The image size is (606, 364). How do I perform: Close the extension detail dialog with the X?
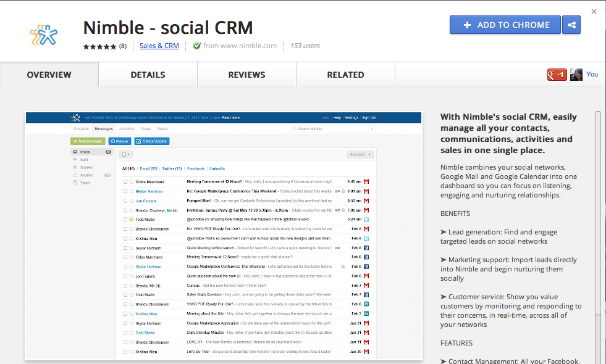(x=594, y=12)
